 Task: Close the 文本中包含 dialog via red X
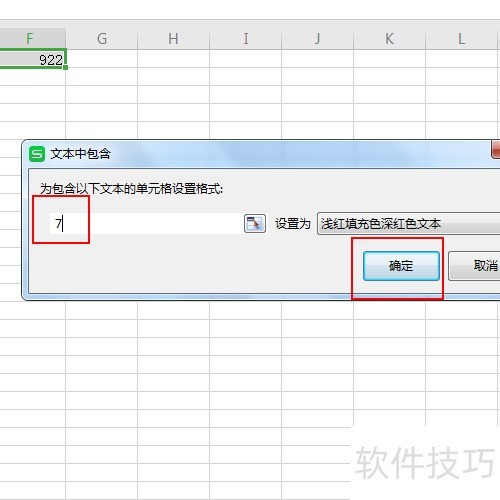pyautogui.click(x=496, y=149)
